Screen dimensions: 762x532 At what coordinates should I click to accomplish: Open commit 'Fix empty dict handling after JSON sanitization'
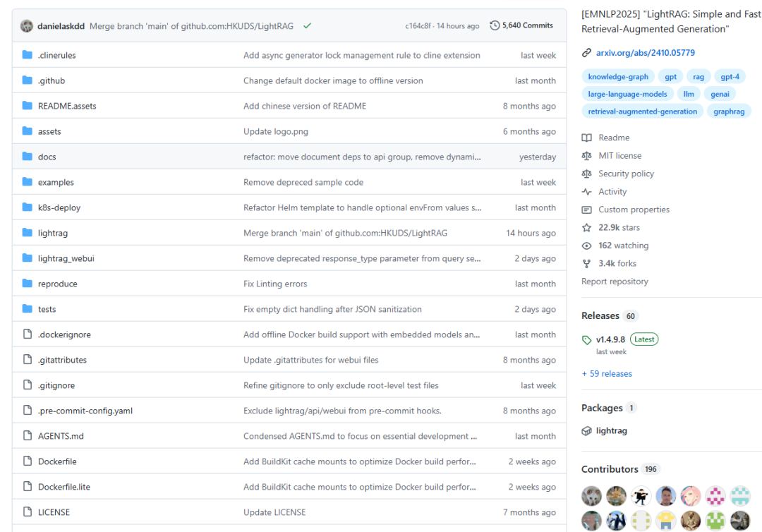[x=332, y=309]
